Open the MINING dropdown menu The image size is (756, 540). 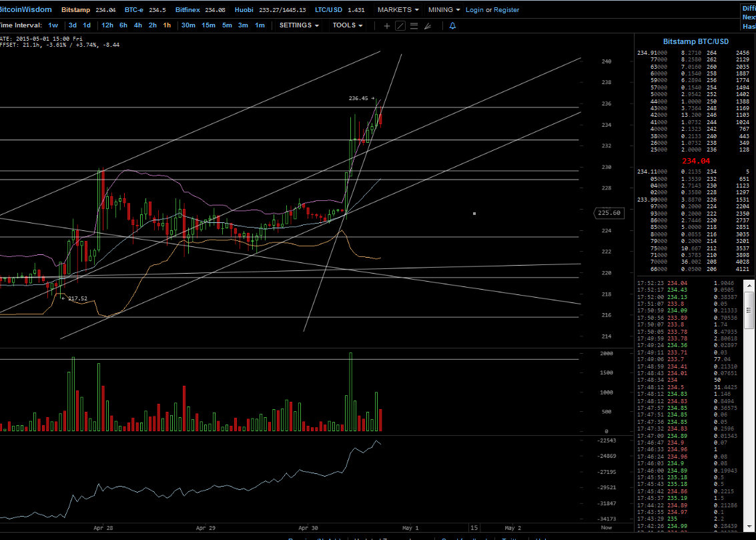pos(444,9)
